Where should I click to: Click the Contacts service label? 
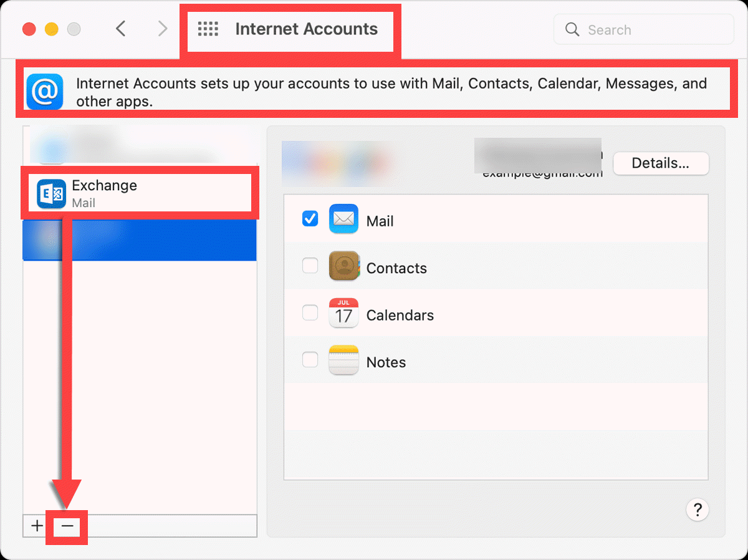pyautogui.click(x=396, y=268)
